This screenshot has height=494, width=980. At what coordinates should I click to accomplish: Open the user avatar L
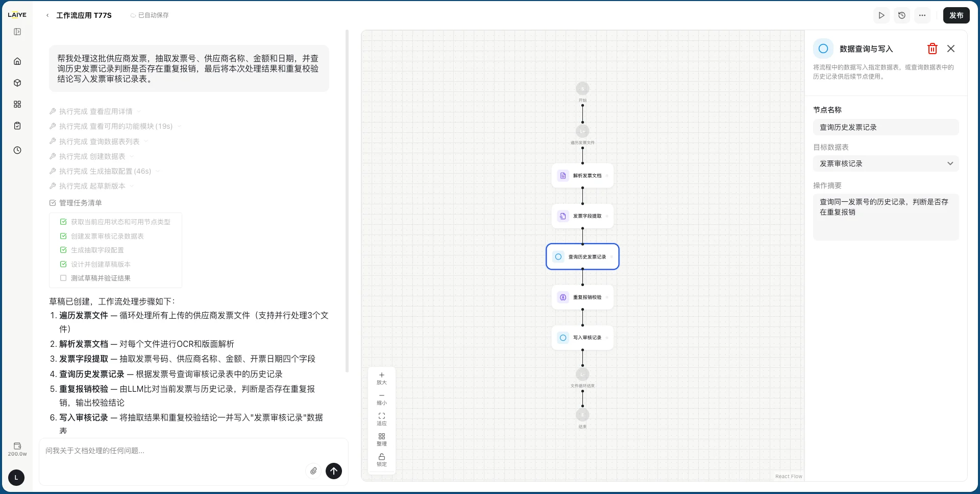point(16,478)
